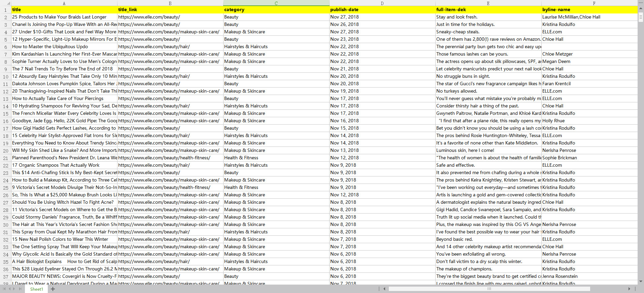Select byline 'Chloe Metzger' cell

(589, 54)
